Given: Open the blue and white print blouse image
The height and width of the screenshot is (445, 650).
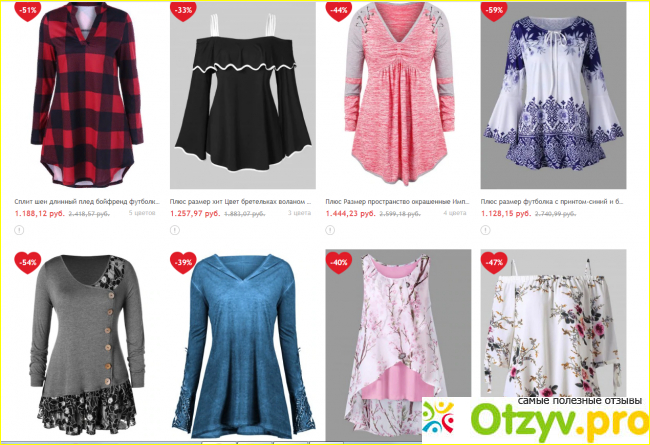Looking at the screenshot, I should (x=553, y=95).
